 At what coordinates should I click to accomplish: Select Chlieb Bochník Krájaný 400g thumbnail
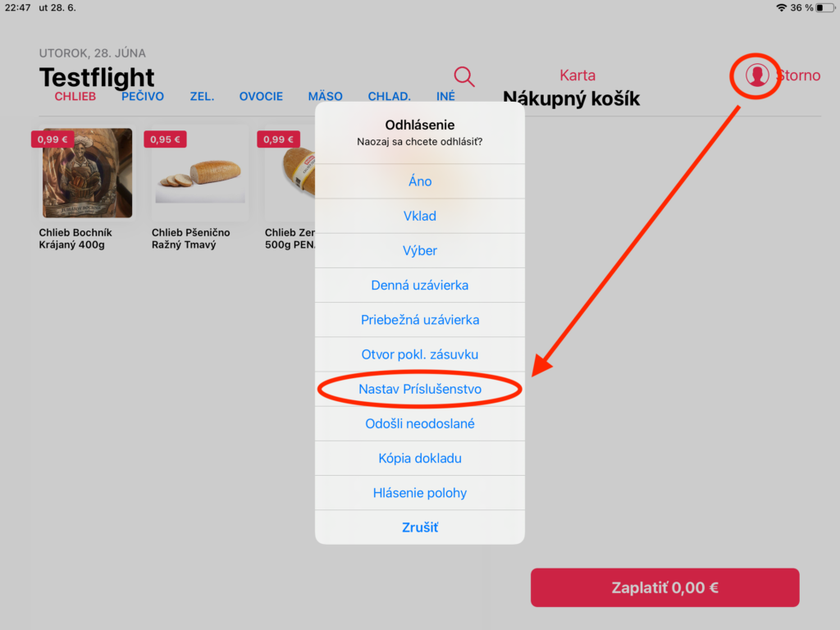[87, 172]
